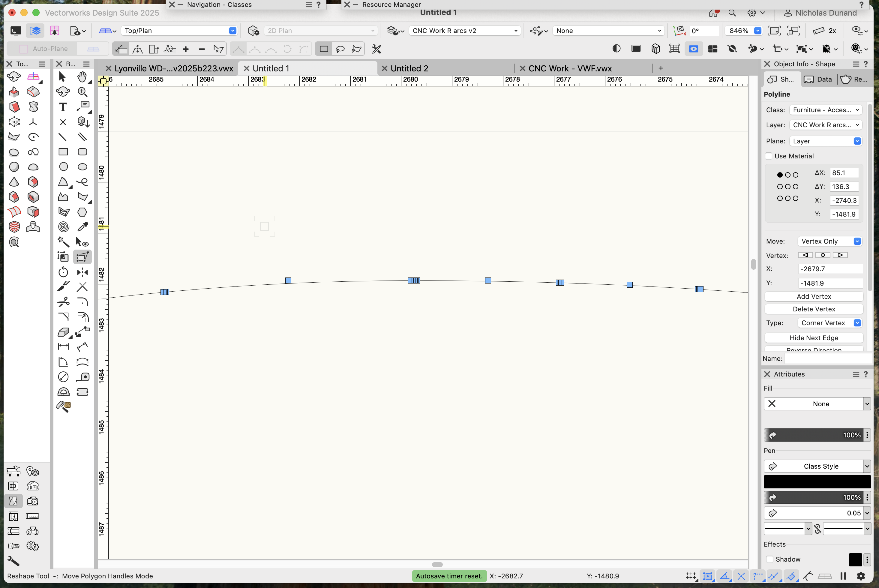Select the Spiral tool

tap(63, 226)
